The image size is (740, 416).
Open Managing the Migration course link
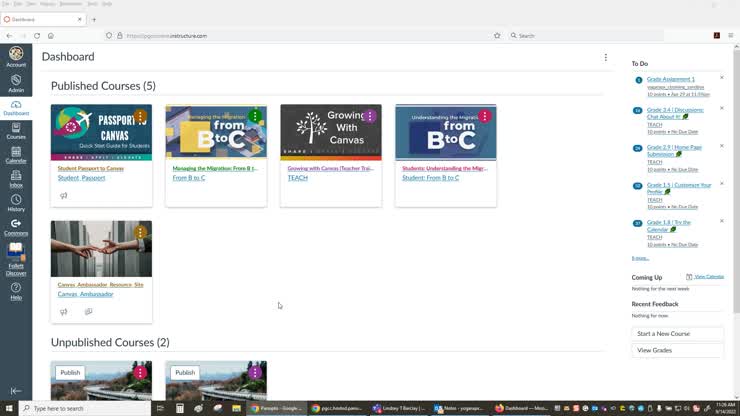coord(214,168)
